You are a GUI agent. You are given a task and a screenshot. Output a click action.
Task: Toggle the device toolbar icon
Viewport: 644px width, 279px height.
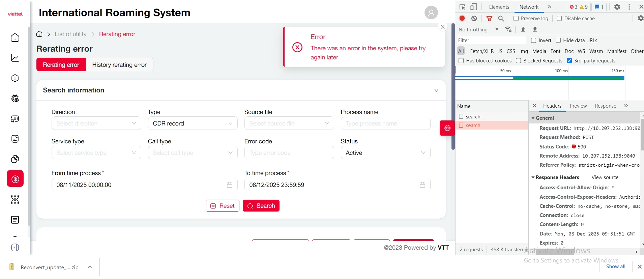(474, 7)
